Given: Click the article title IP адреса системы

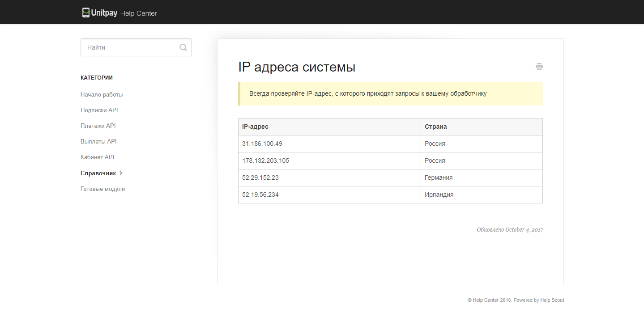Looking at the screenshot, I should click(297, 67).
